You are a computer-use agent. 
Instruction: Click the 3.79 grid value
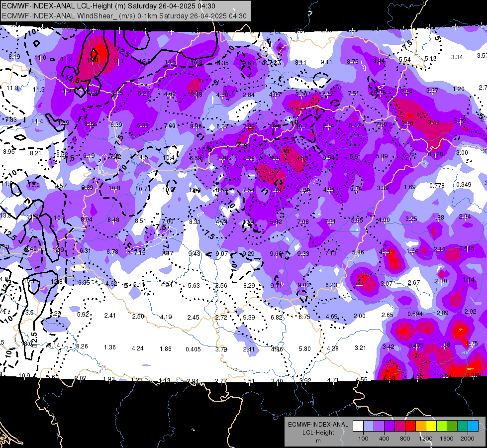click(x=221, y=349)
